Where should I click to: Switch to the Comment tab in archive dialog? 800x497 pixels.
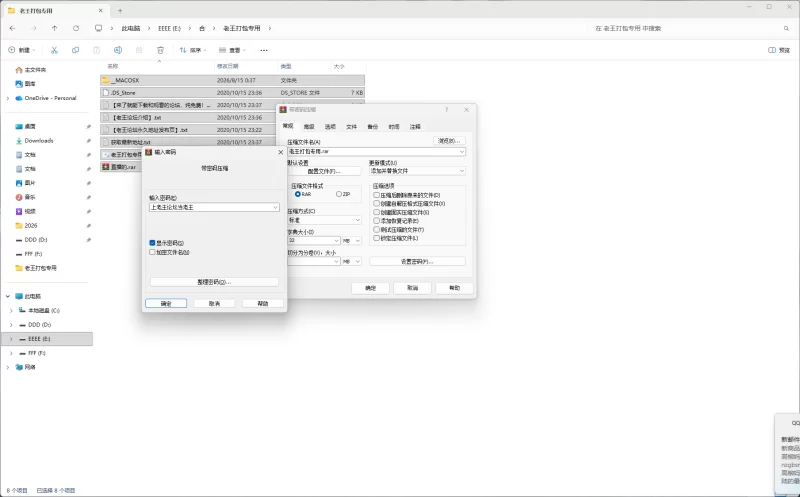point(415,127)
